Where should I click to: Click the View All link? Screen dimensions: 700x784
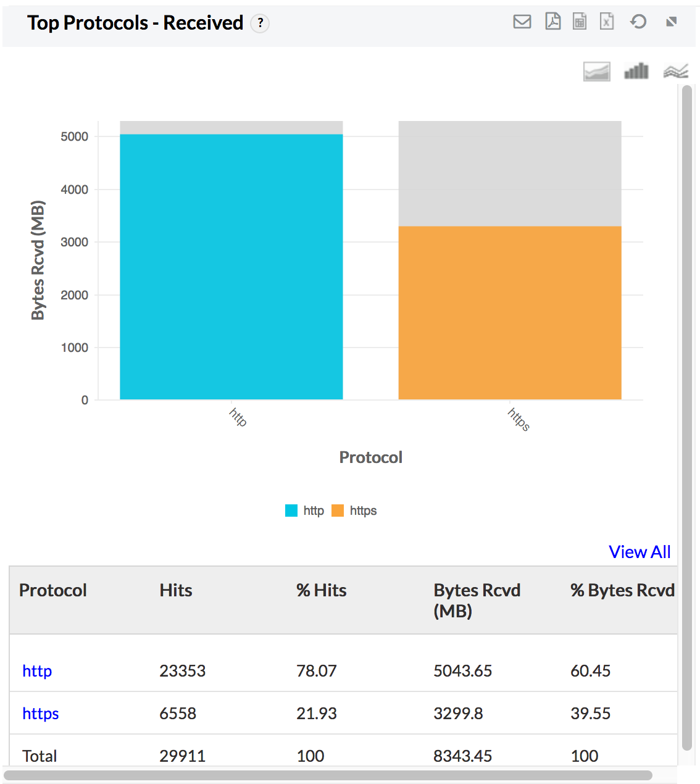click(x=640, y=552)
